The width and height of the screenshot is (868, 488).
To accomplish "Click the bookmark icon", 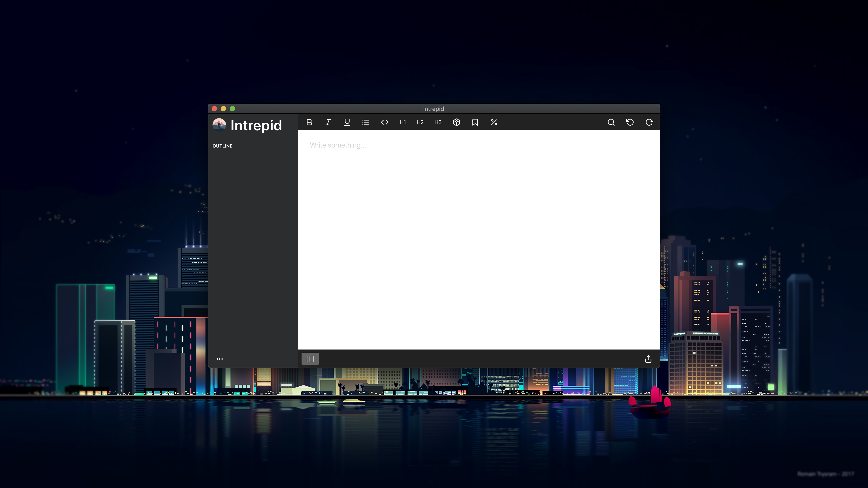I will tap(475, 122).
